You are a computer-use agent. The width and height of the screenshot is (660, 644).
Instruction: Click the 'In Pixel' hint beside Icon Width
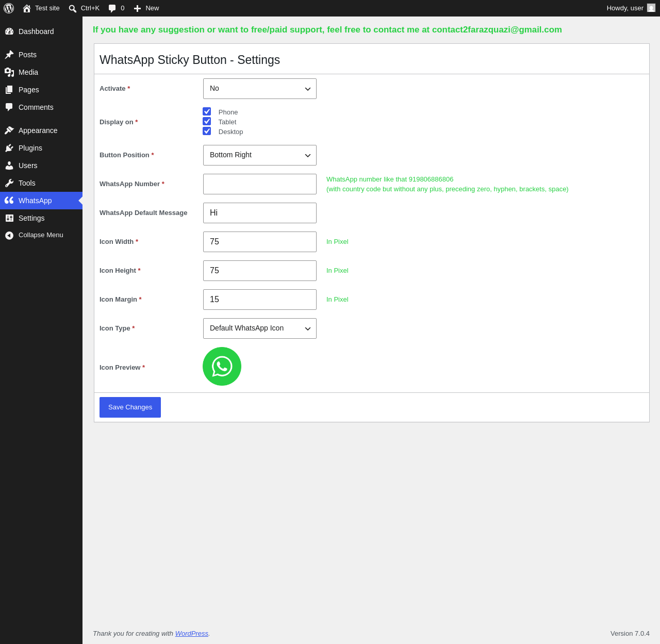click(x=337, y=242)
